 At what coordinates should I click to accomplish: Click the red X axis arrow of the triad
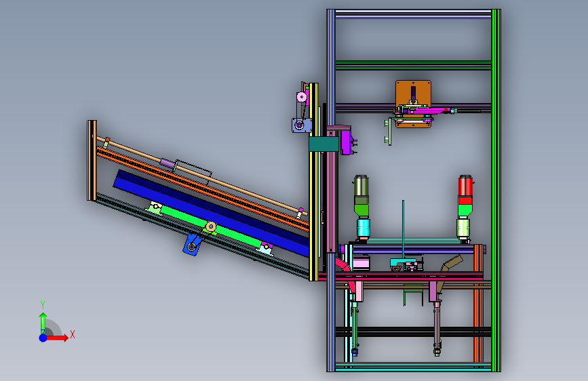[x=57, y=338]
